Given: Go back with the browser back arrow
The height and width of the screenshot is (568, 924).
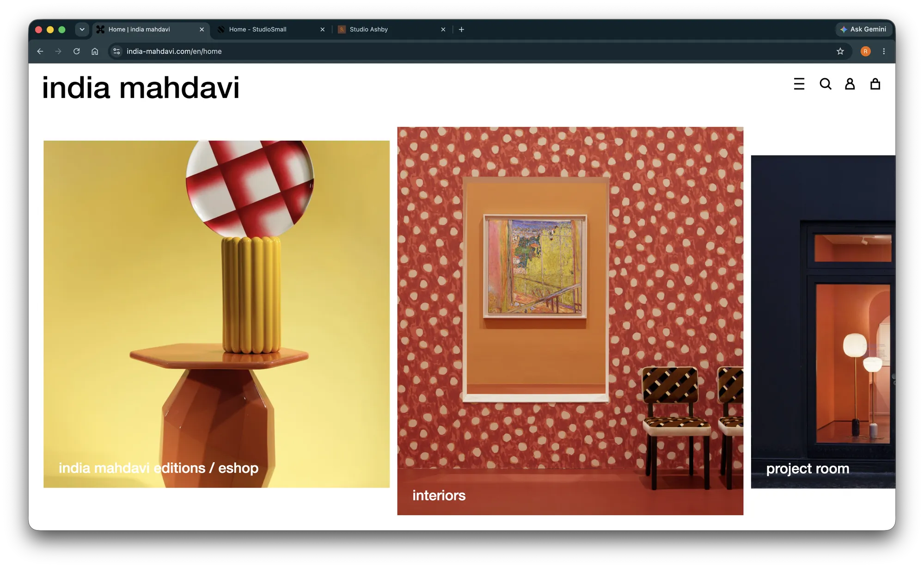Looking at the screenshot, I should click(40, 51).
